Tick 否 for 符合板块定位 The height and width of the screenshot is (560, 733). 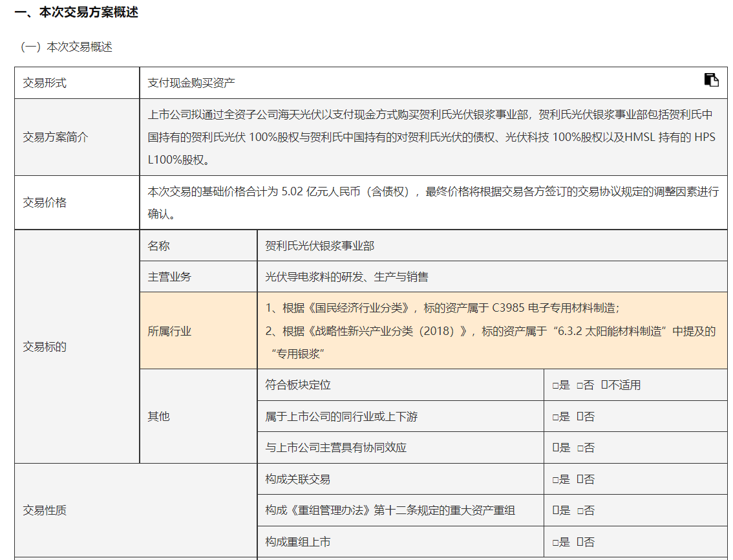580,386
